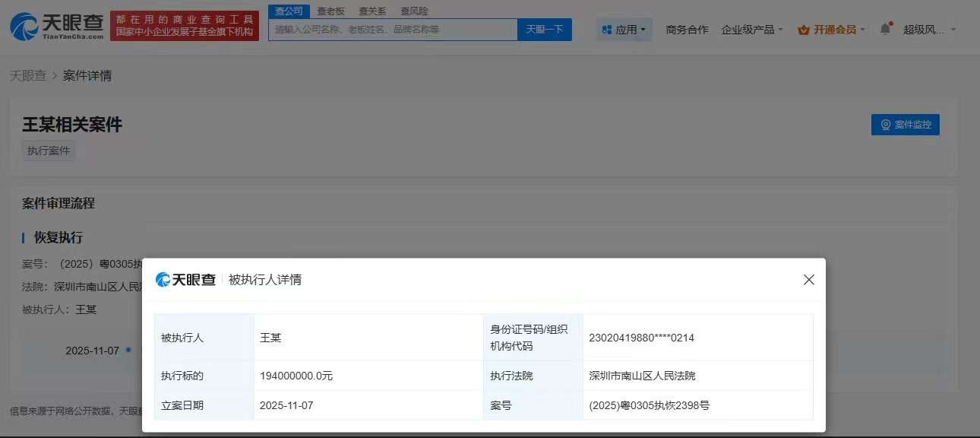This screenshot has width=980, height=438.
Task: Click the blue dot beside 2025-11-07
Action: [128, 350]
